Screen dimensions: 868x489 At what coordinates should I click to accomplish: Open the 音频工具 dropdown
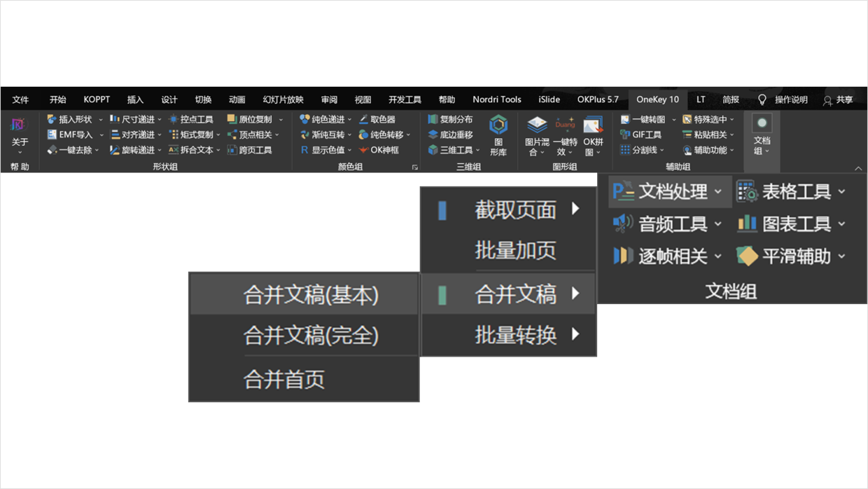click(x=717, y=224)
